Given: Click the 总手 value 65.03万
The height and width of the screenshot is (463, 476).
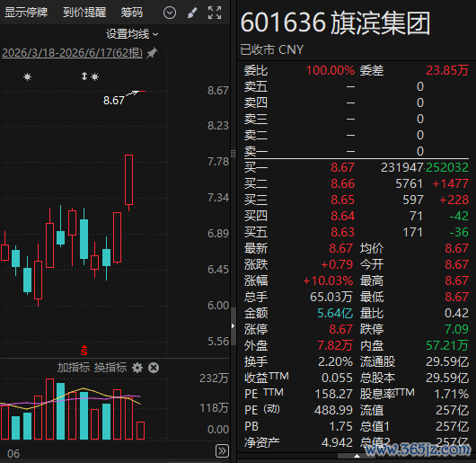Looking at the screenshot, I should click(331, 297).
